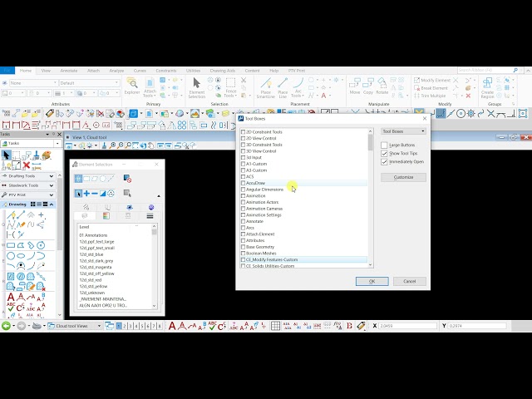Click Zoom In icon in View 1 toolbar
This screenshot has width=532, height=399.
113,145
